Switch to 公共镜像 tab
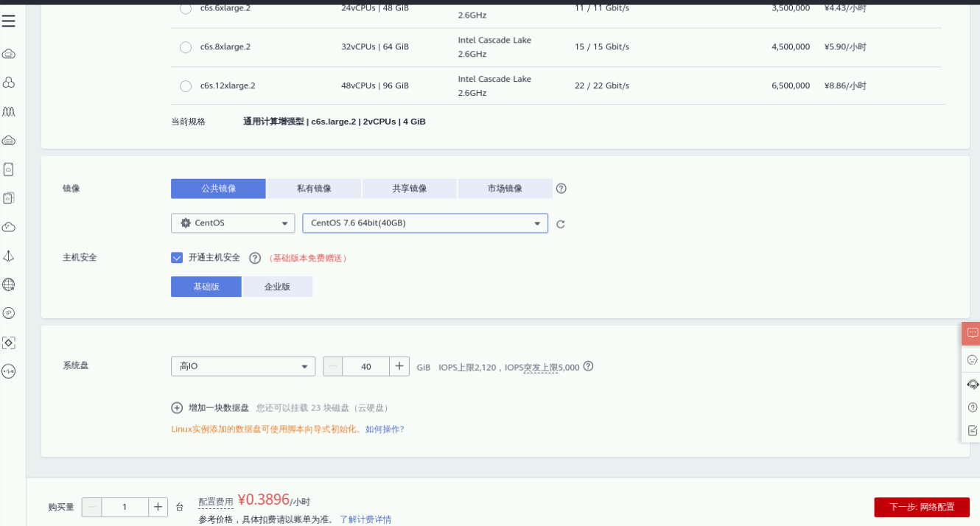This screenshot has width=980, height=526. [218, 189]
